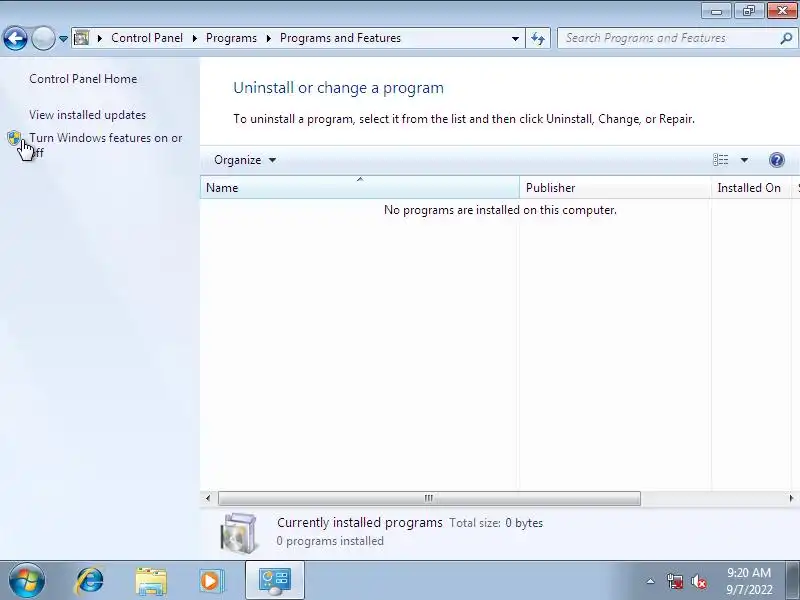Open the Organize menu

[x=245, y=160]
